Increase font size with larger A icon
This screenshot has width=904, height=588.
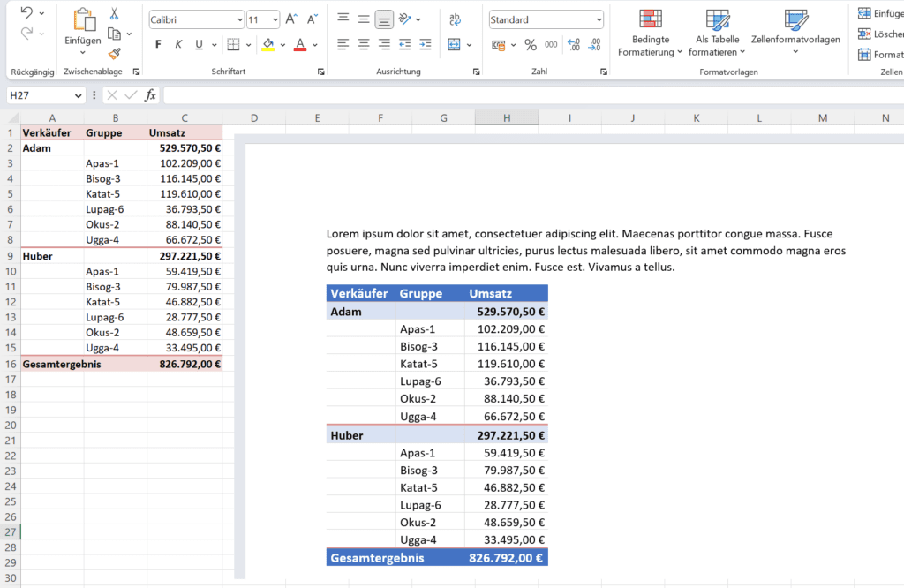click(291, 19)
